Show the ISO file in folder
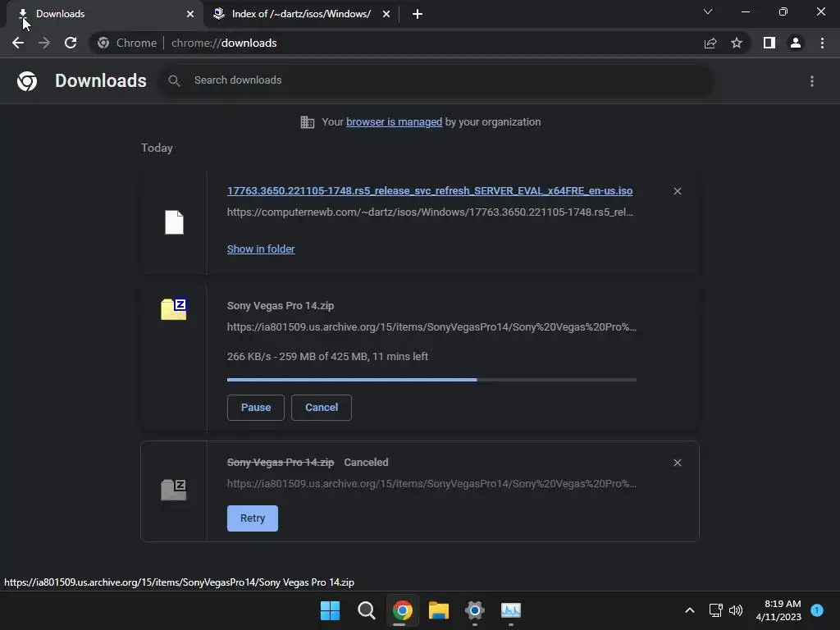 click(x=261, y=249)
